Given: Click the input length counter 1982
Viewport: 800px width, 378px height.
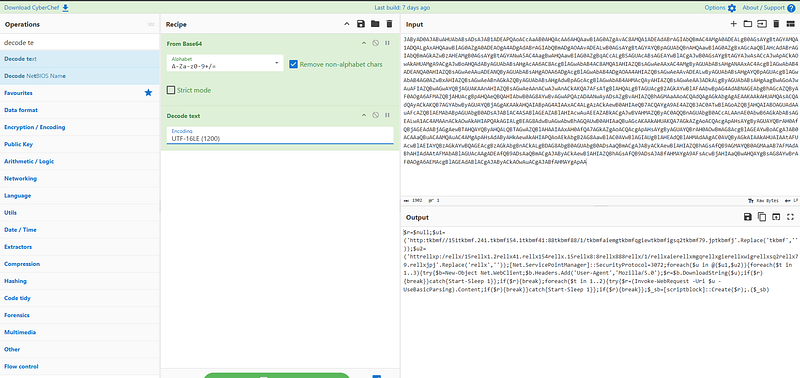Looking at the screenshot, I should point(412,200).
